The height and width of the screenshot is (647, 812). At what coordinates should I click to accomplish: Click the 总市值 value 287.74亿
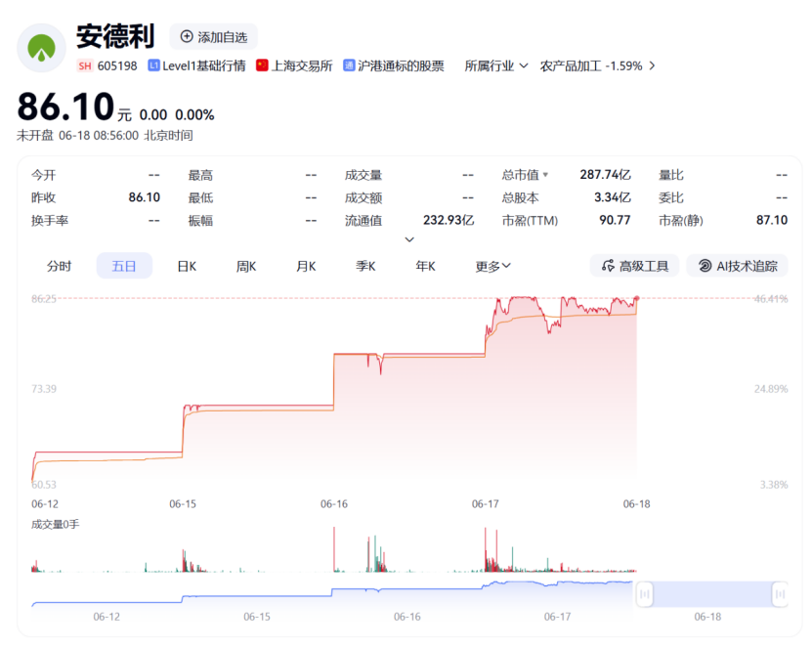click(606, 175)
